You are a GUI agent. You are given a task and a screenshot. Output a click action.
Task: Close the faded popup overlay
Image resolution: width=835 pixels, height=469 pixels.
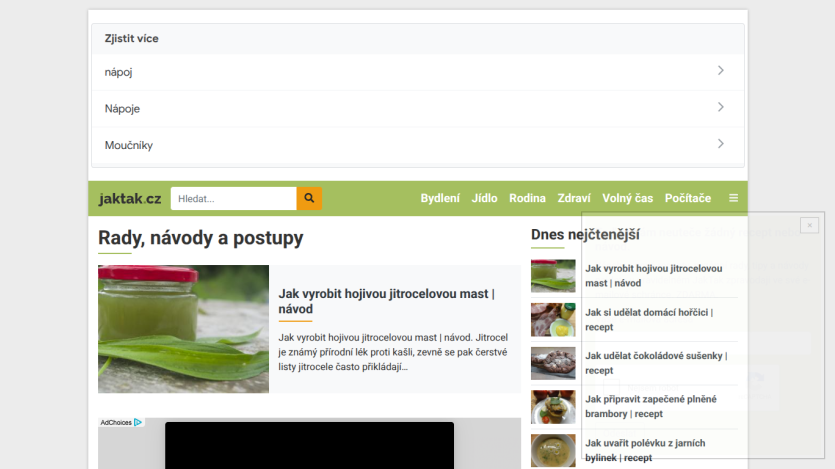click(809, 225)
